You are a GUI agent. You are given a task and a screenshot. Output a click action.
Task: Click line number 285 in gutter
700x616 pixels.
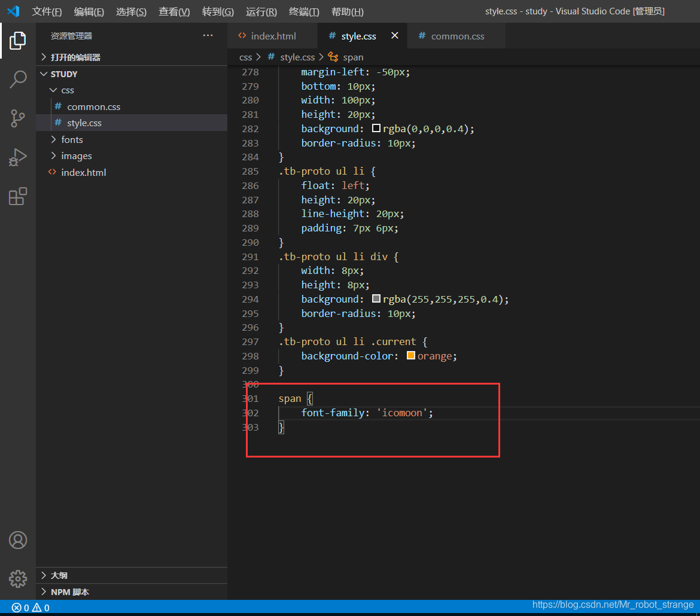pos(251,171)
